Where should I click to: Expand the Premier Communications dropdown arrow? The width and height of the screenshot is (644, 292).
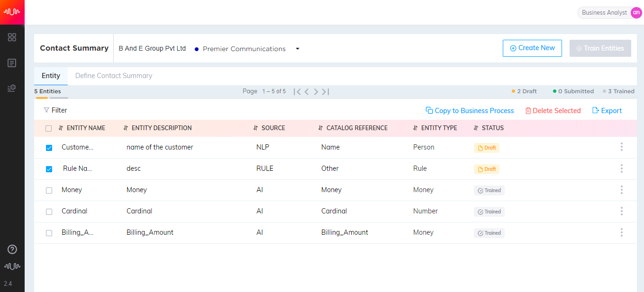298,49
